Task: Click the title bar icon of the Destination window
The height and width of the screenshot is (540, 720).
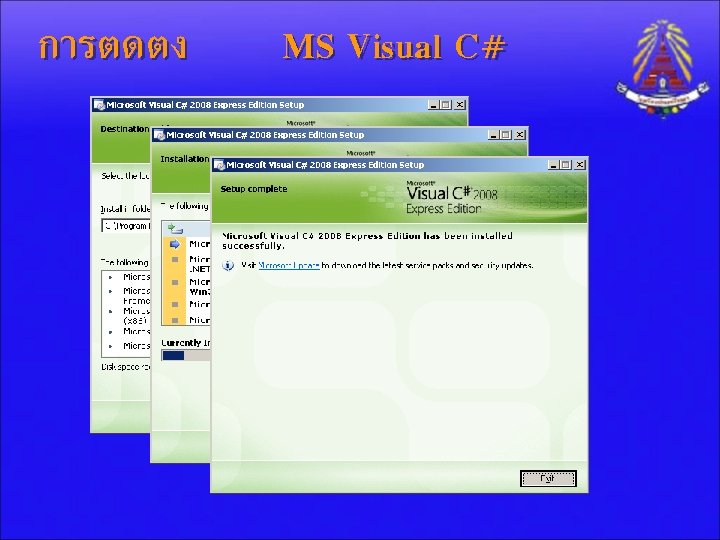Action: tap(99, 105)
